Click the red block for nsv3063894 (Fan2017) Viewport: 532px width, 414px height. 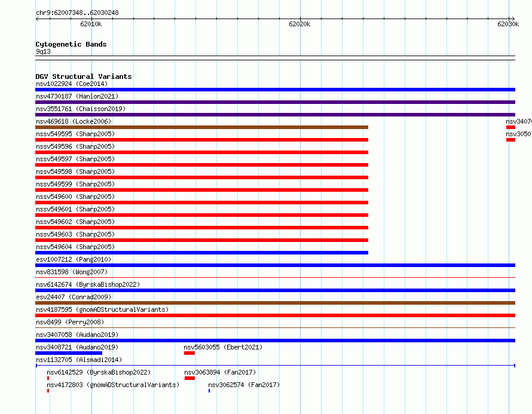189,378
